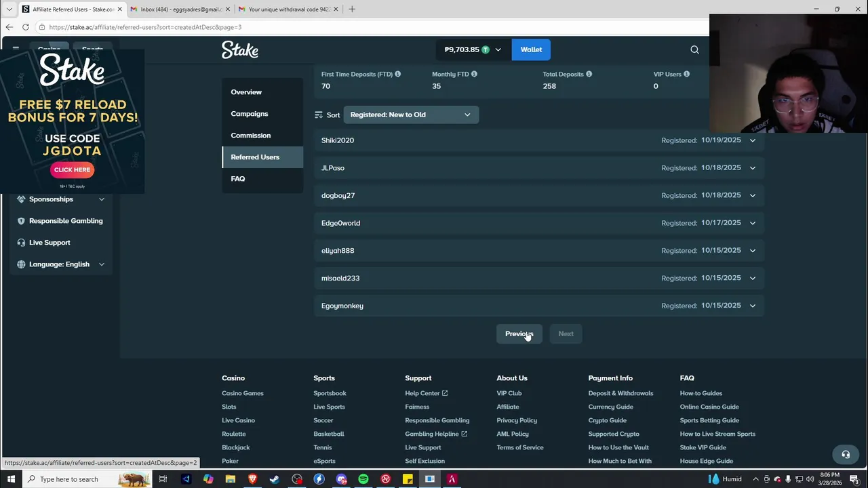868x488 pixels.
Task: Open the notification center icon
Action: [854, 479]
